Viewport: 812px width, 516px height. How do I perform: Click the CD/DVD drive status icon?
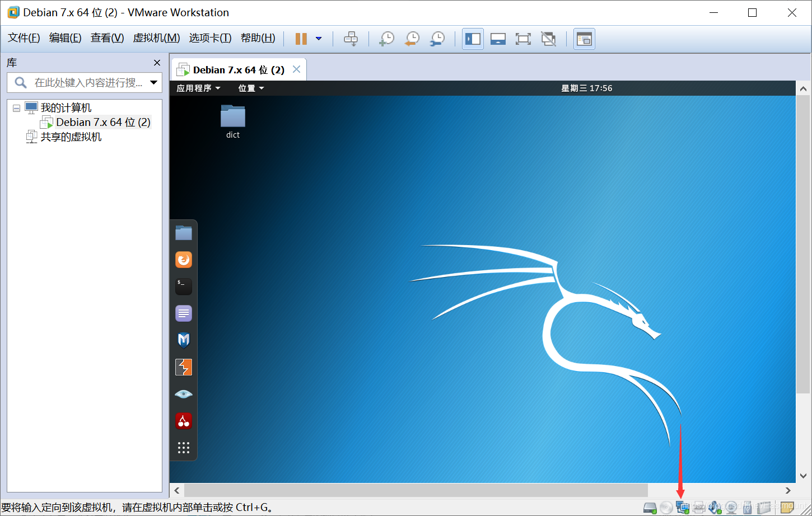pyautogui.click(x=666, y=508)
